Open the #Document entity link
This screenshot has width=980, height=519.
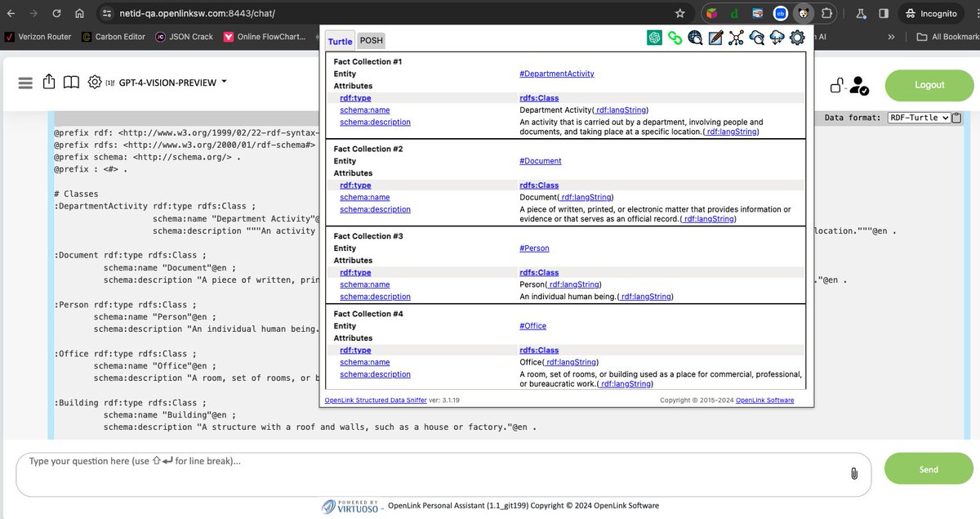[x=541, y=161]
